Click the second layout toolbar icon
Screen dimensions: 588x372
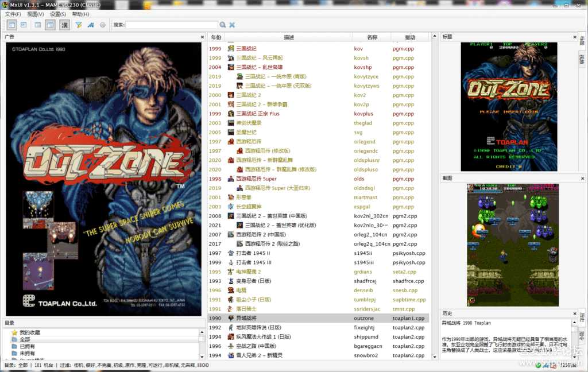24,25
